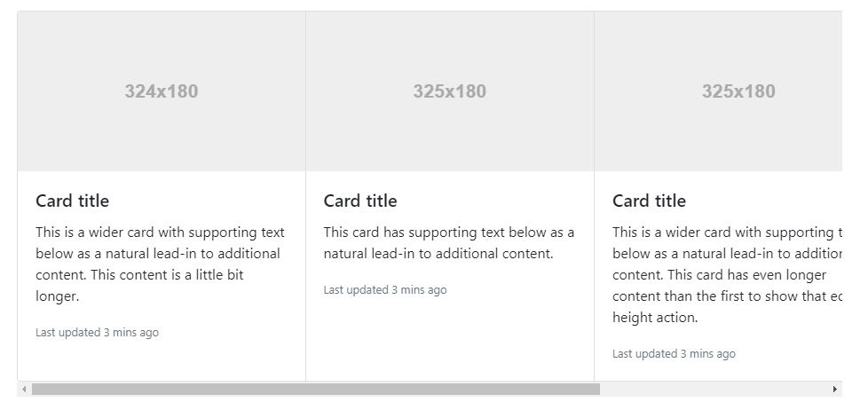Click the third card's "Last updated" timestamp
The image size is (868, 410).
click(674, 354)
